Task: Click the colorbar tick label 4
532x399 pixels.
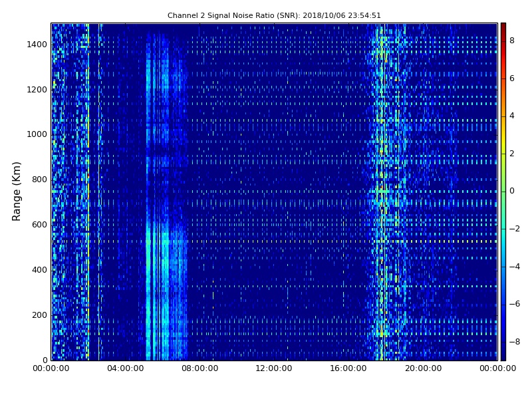Action: point(512,116)
